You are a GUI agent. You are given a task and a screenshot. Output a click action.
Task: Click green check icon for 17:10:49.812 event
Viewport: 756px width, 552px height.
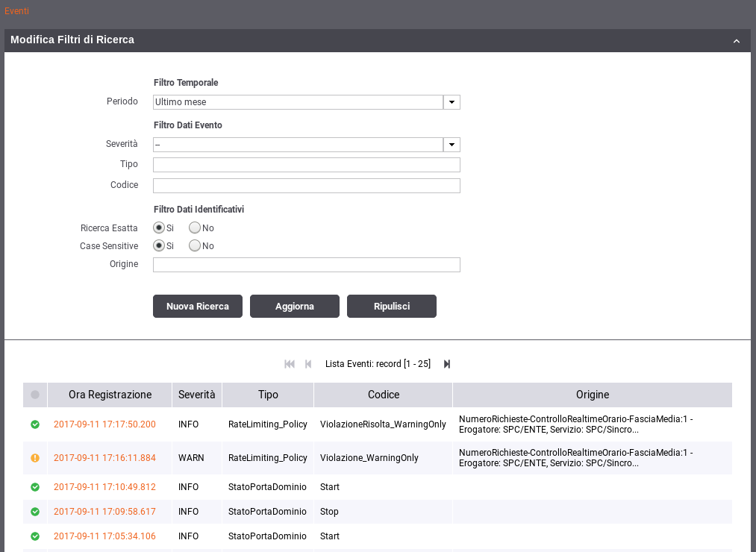pyautogui.click(x=35, y=487)
